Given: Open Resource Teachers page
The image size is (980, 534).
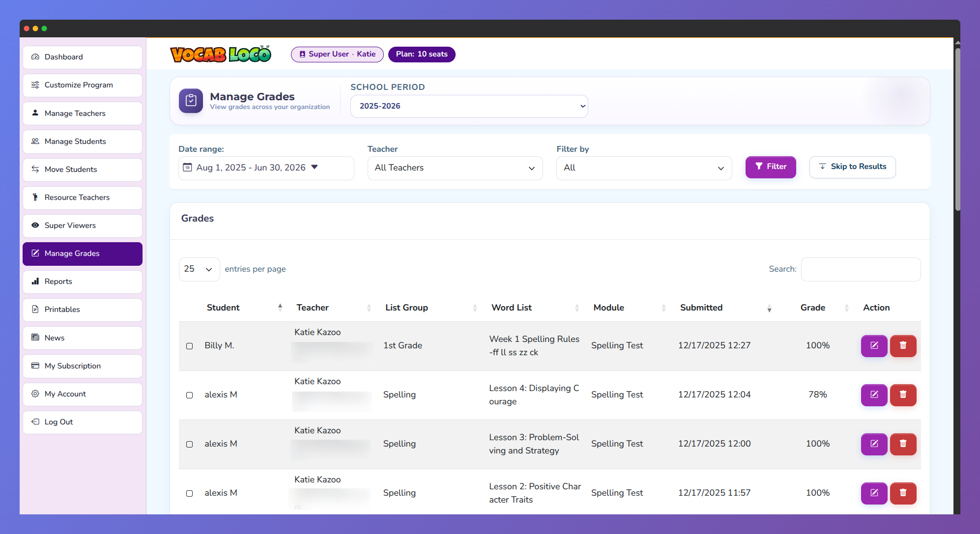Looking at the screenshot, I should click(83, 197).
